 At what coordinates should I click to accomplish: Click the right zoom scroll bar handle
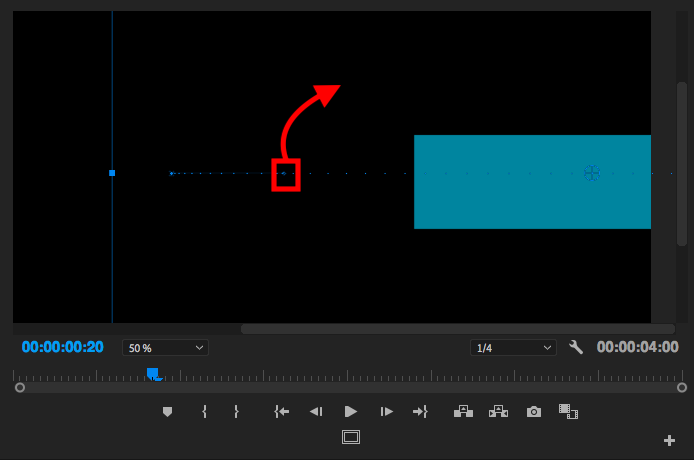pyautogui.click(x=682, y=388)
